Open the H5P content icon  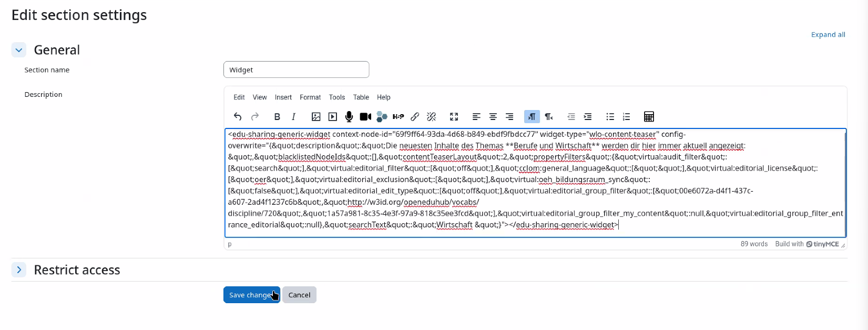[399, 117]
